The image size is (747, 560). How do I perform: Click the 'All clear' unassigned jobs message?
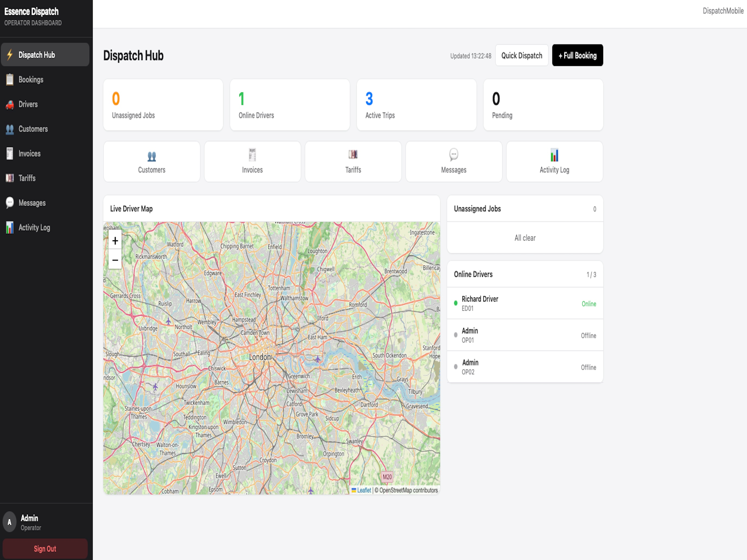pyautogui.click(x=525, y=238)
